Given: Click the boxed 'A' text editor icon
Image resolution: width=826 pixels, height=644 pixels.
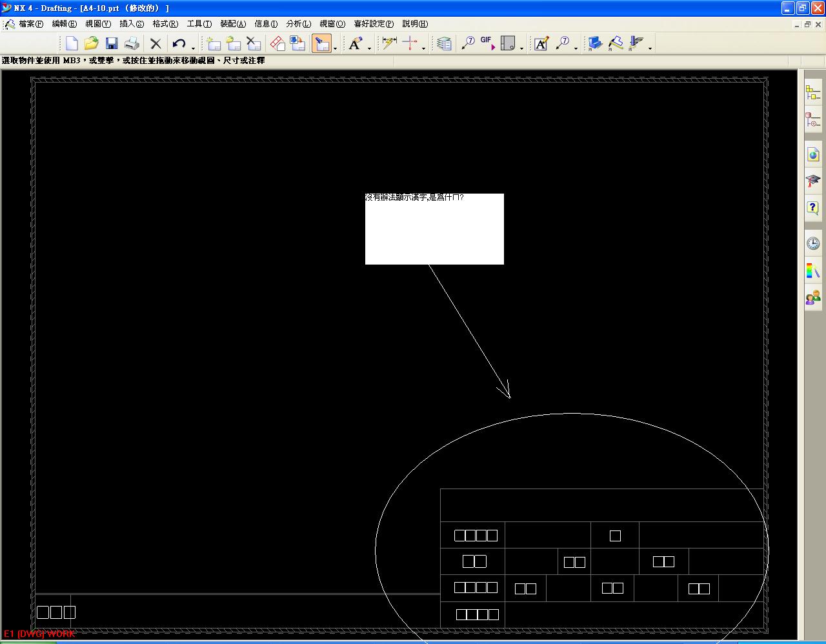Looking at the screenshot, I should tap(541, 43).
